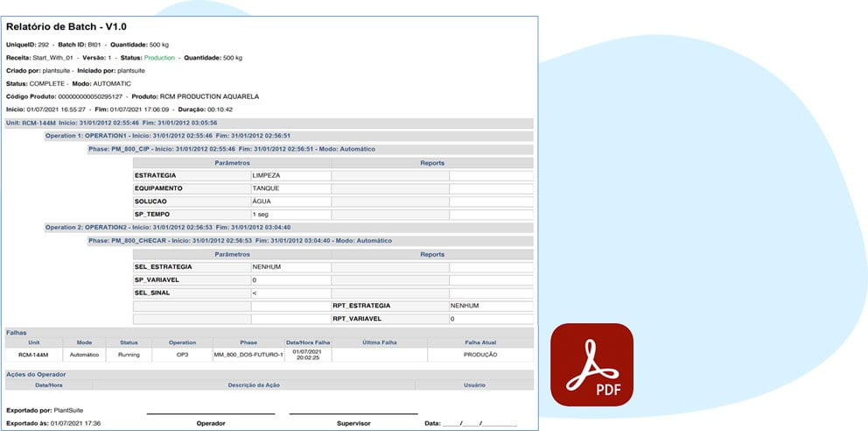Click the SEL_SINAL parameter cell

point(191,293)
